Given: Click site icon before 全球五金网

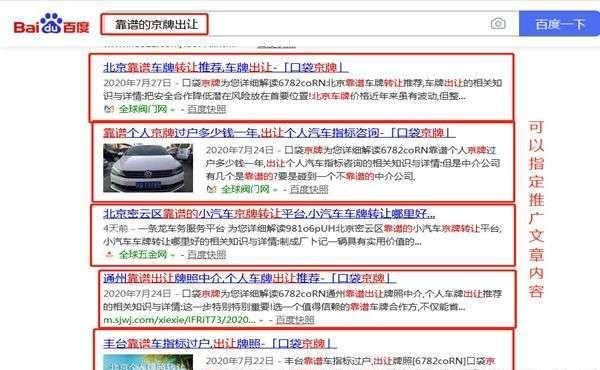Looking at the screenshot, I should 109,254.
